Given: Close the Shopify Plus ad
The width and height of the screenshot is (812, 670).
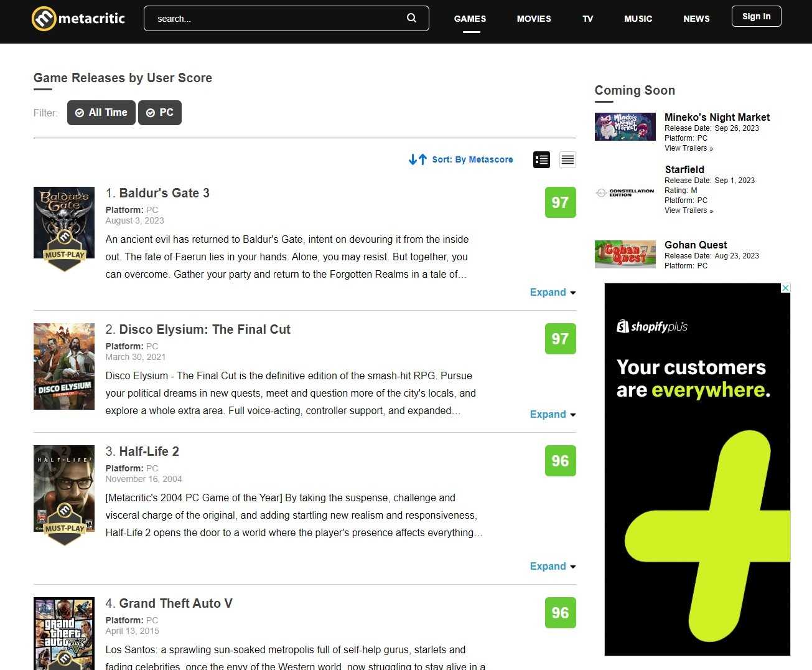Looking at the screenshot, I should (x=785, y=288).
